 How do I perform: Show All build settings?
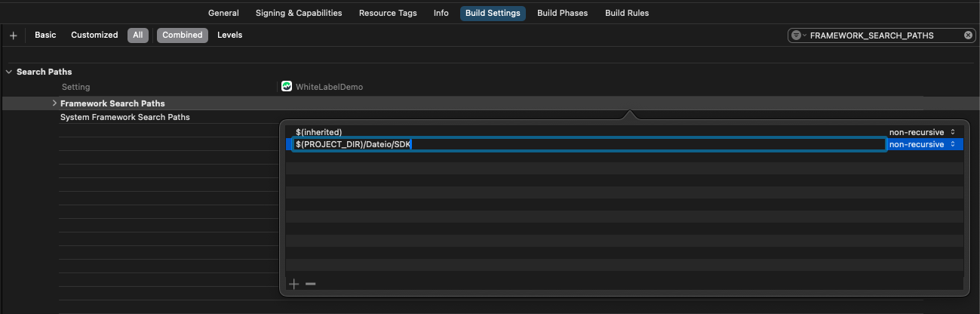(x=138, y=35)
